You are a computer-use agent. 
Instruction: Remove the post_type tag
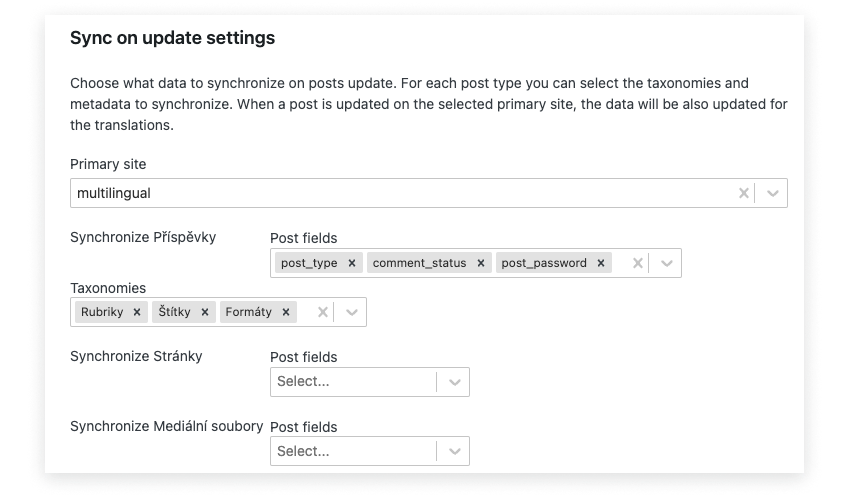pos(352,263)
